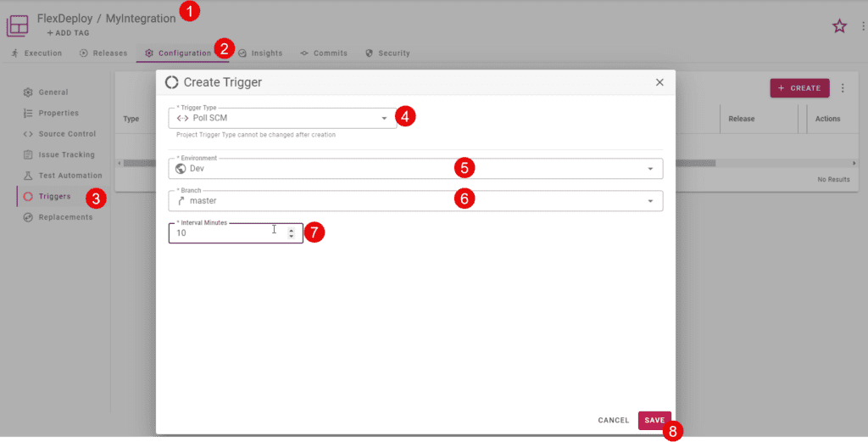This screenshot has width=868, height=442.
Task: Click the Execution running-person icon
Action: 15,53
